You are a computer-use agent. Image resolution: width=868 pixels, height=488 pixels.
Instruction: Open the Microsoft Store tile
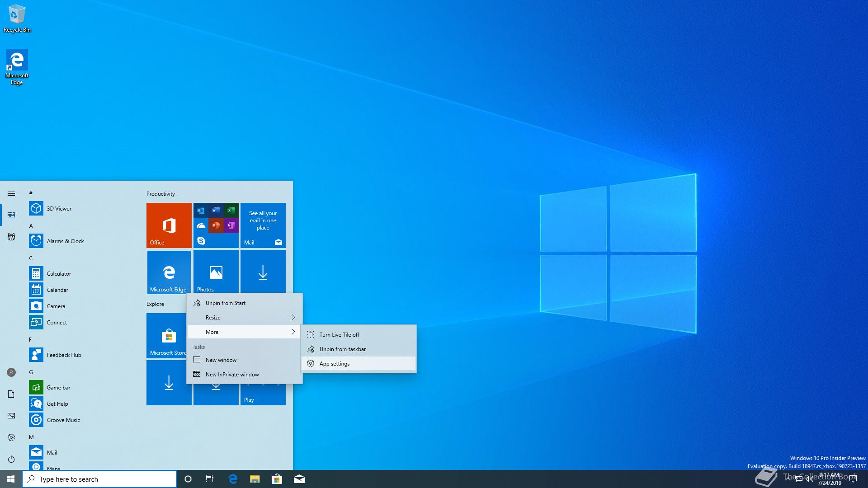coord(166,336)
